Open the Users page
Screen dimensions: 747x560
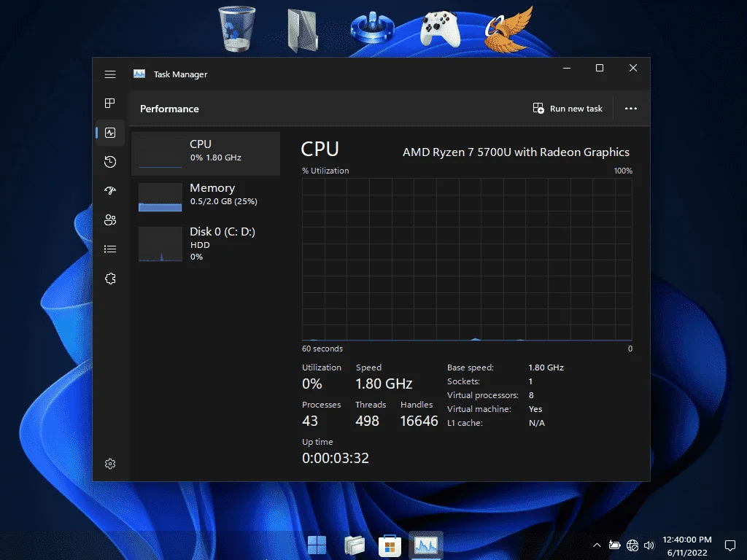tap(110, 220)
